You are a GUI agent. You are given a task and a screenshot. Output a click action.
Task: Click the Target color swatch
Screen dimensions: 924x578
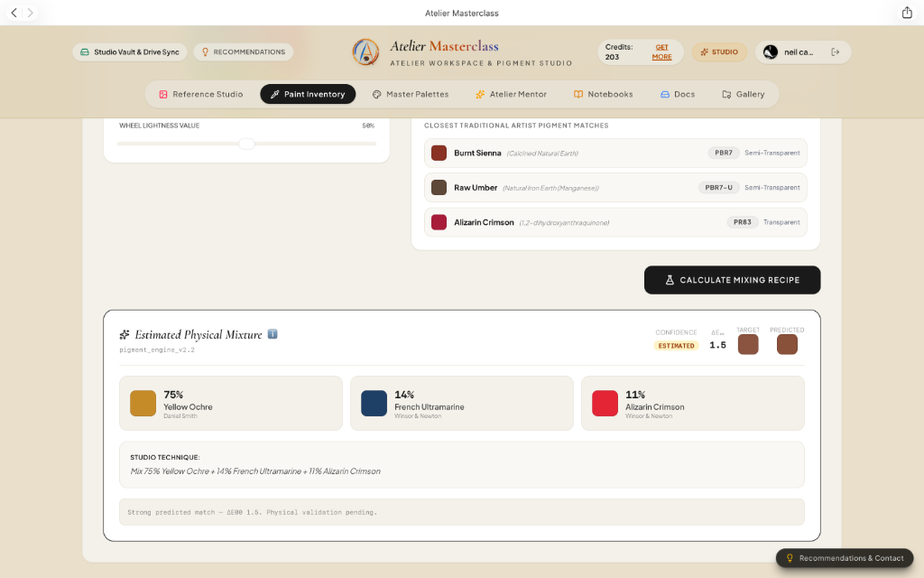point(748,344)
